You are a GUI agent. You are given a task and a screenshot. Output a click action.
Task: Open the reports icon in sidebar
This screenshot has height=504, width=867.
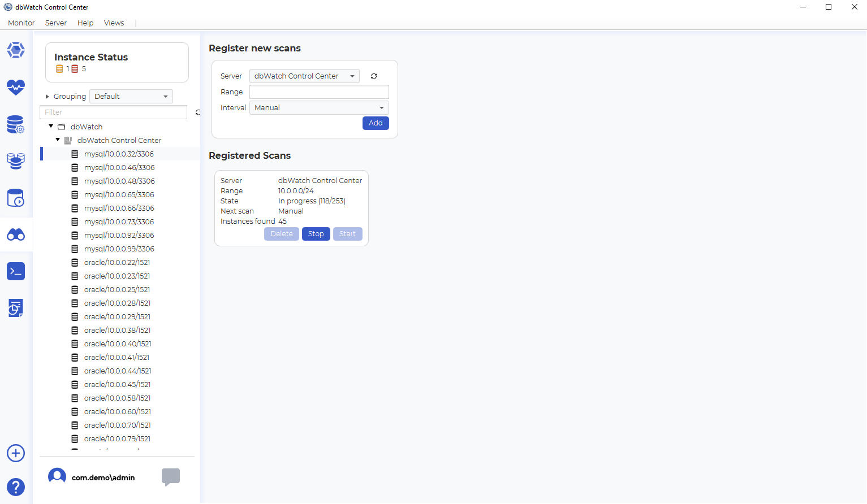coord(16,308)
